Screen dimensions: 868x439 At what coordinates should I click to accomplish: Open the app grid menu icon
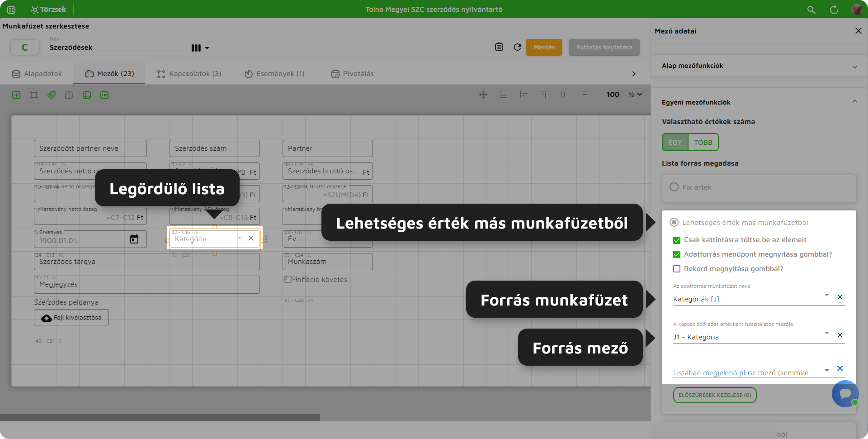coord(11,10)
